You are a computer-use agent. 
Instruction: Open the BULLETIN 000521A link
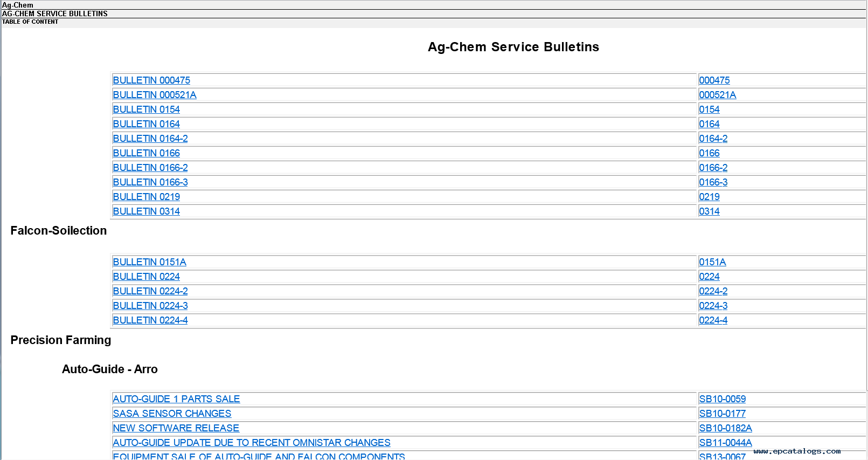point(155,95)
